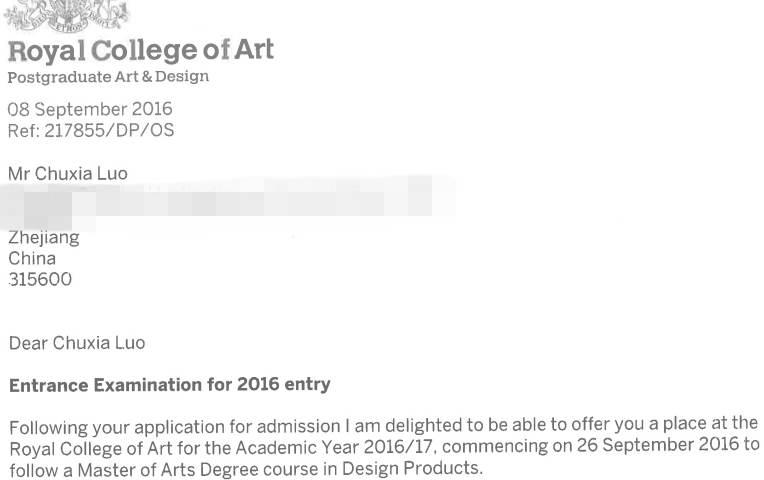Click the recipient name Mr Chuxia Luo

pos(68,173)
